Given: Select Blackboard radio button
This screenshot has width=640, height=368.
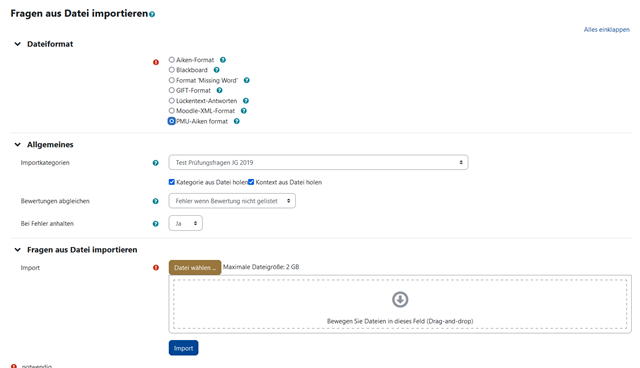Looking at the screenshot, I should [x=172, y=70].
